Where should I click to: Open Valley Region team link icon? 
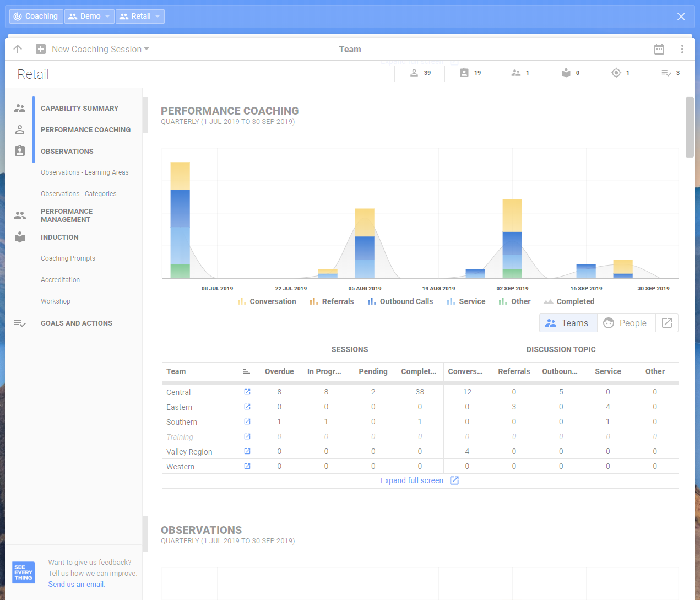tap(247, 451)
